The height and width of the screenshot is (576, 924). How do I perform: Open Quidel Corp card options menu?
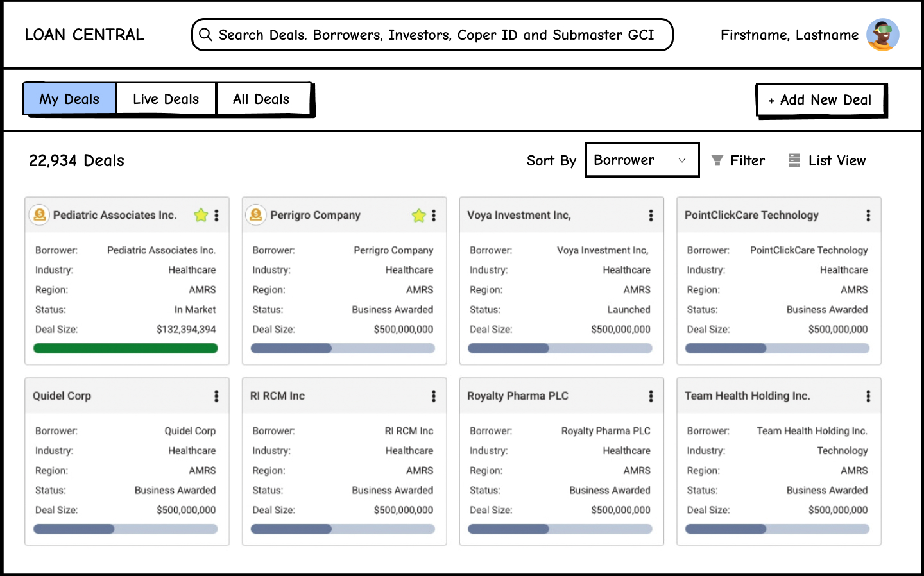coord(216,396)
